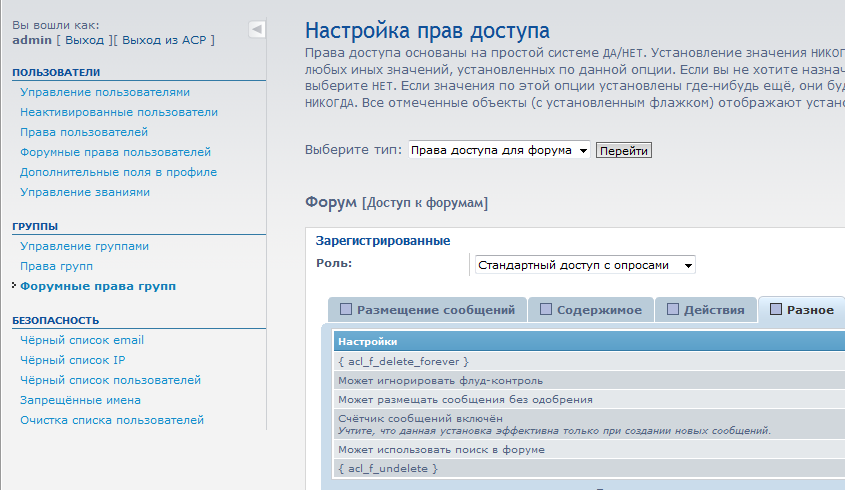Screen dimensions: 845x490
Task: Collapse the left sidebar with arrow icon
Action: click(257, 30)
